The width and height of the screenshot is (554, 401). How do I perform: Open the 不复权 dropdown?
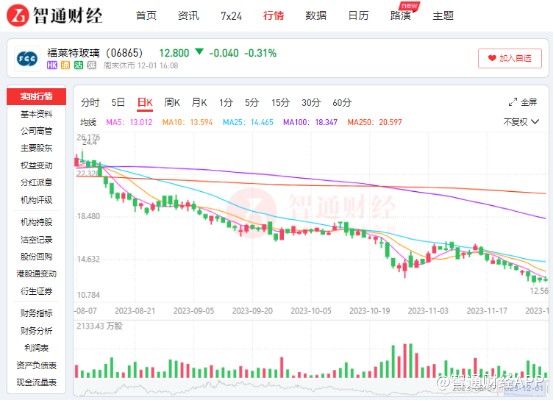pyautogui.click(x=521, y=122)
